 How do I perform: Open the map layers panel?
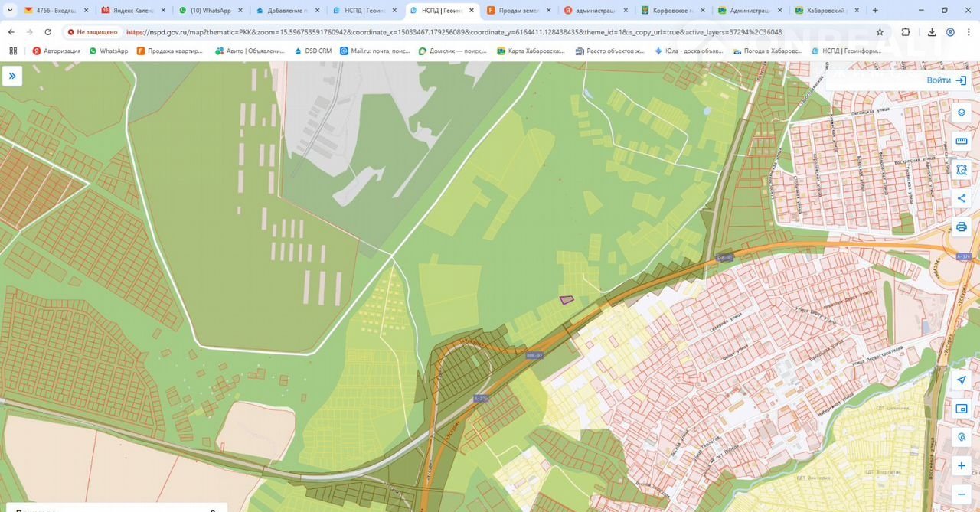coord(962,113)
